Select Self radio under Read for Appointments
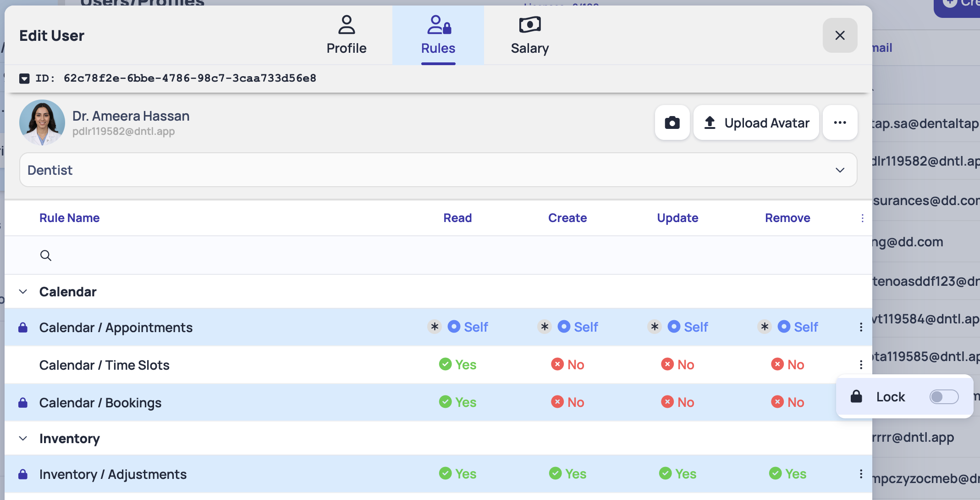 pyautogui.click(x=454, y=327)
